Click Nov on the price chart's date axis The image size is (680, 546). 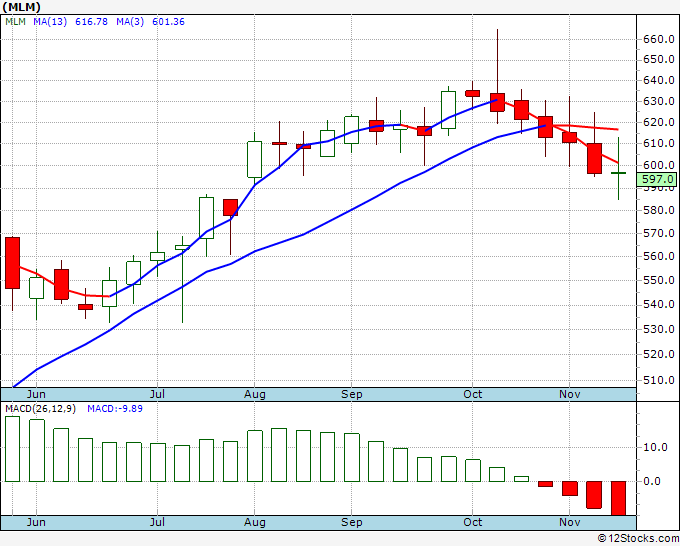point(570,394)
